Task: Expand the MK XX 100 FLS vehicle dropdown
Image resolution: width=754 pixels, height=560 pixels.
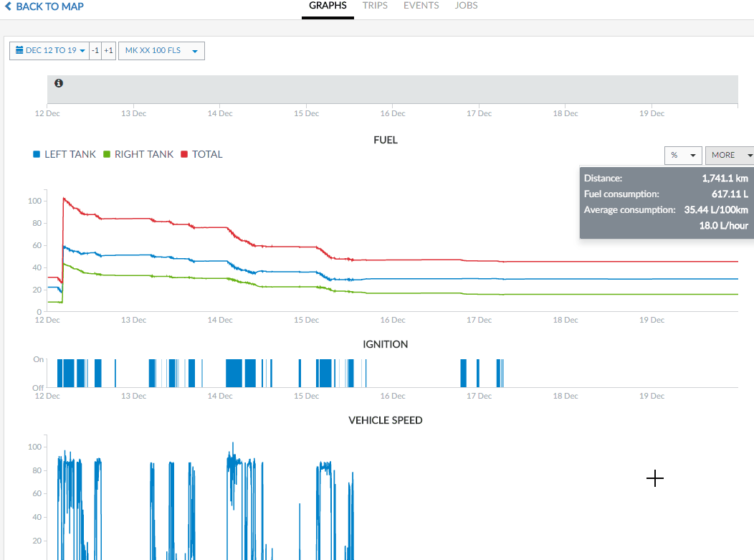Action: [x=161, y=51]
